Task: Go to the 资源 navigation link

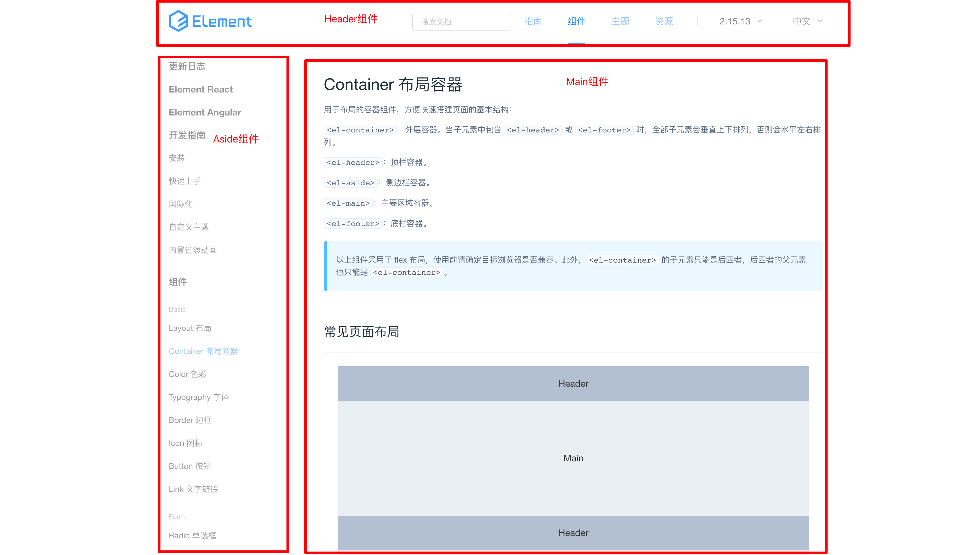Action: pyautogui.click(x=663, y=21)
